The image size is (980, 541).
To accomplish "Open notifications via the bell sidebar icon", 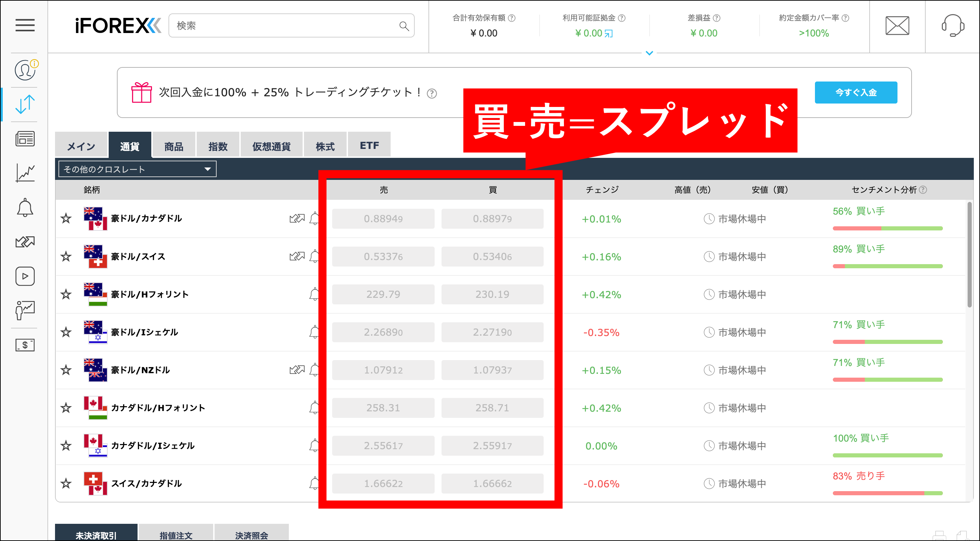I will point(25,207).
